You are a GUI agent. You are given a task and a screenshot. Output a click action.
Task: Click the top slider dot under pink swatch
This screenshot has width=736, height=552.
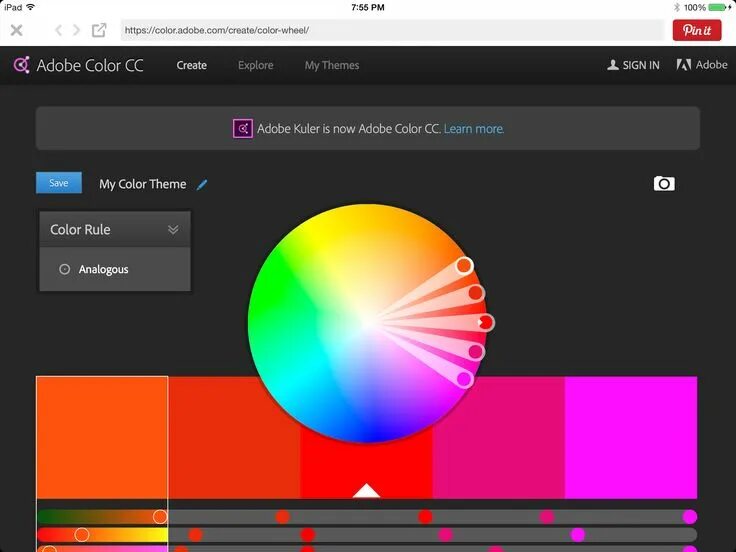click(x=547, y=517)
